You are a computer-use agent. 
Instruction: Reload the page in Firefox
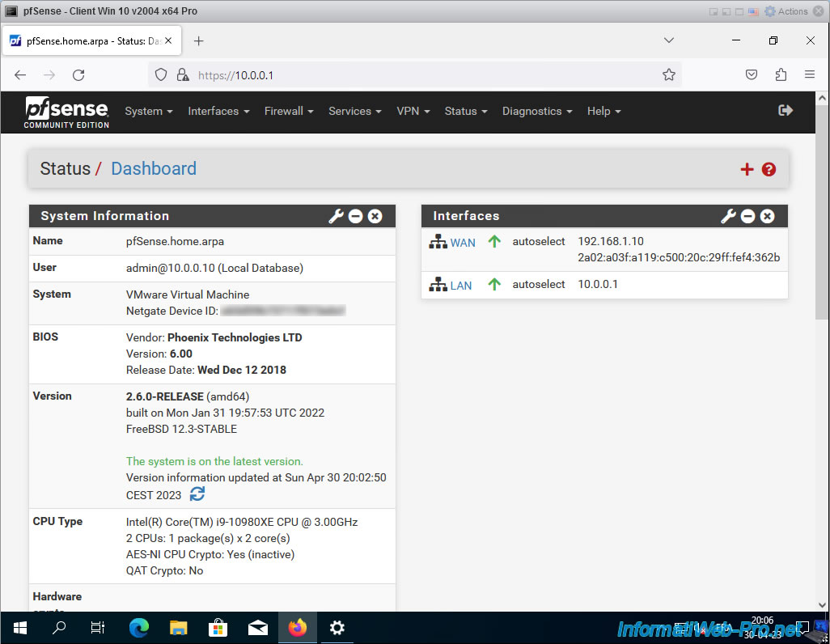click(78, 75)
